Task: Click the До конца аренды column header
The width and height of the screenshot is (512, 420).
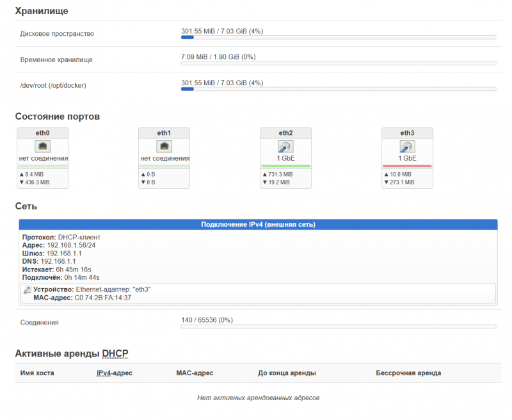Action: (x=287, y=373)
